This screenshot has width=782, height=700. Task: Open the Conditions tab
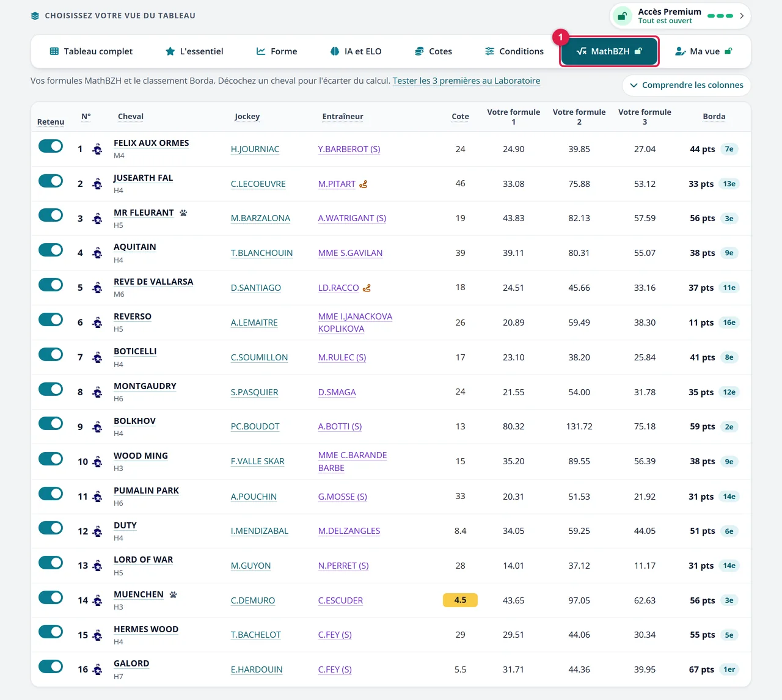[x=514, y=51]
